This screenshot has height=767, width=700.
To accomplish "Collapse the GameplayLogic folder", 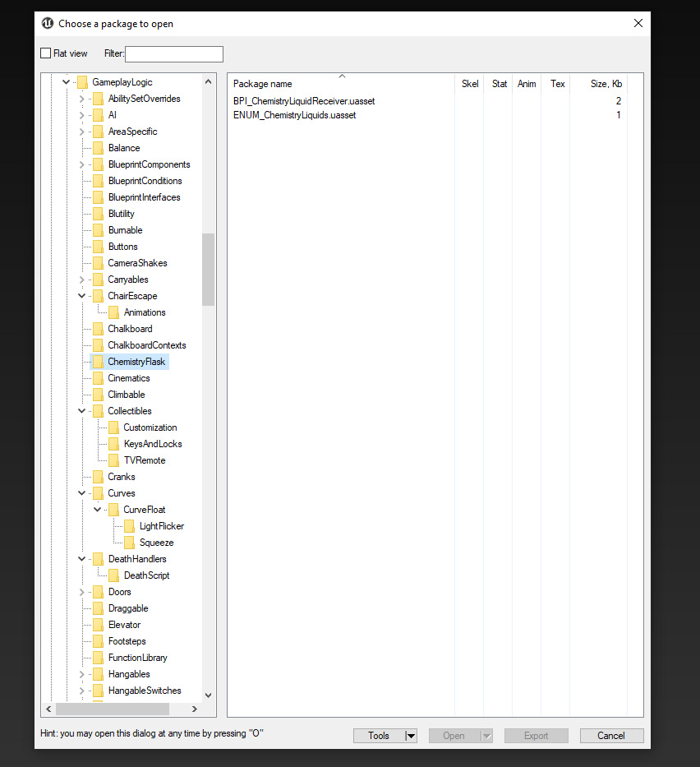I will point(66,82).
